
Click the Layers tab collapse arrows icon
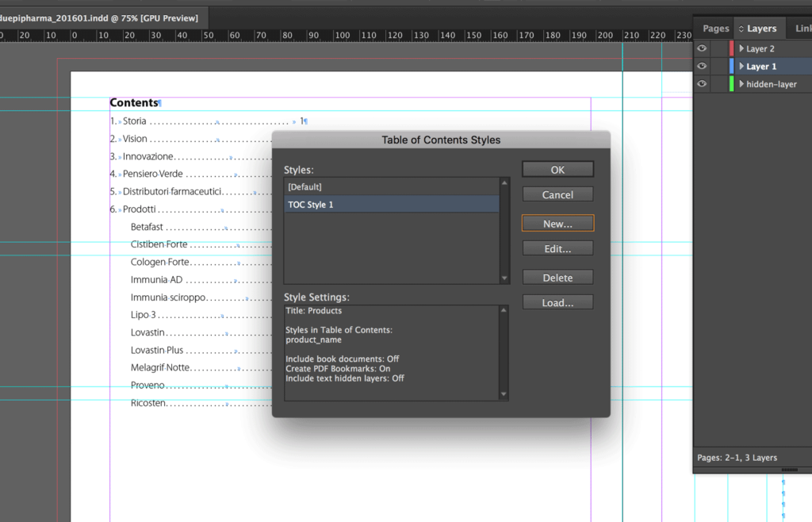tap(741, 29)
